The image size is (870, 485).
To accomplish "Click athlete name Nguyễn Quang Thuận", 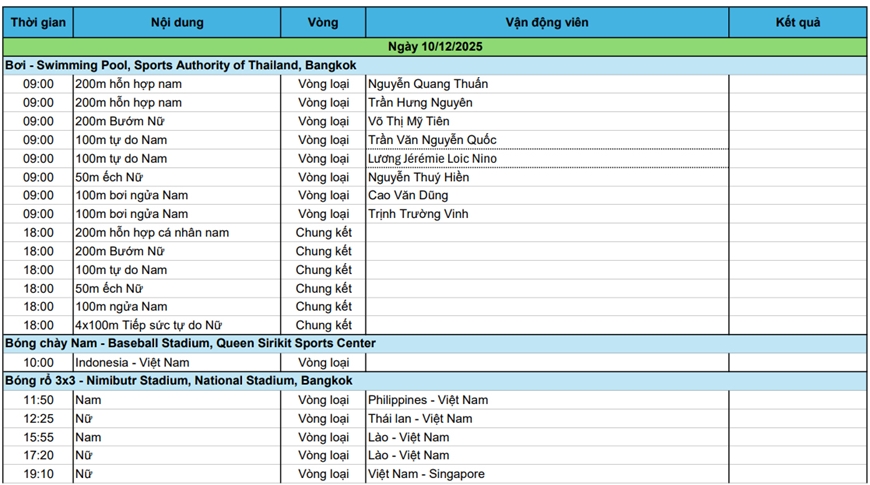I will pyautogui.click(x=428, y=84).
